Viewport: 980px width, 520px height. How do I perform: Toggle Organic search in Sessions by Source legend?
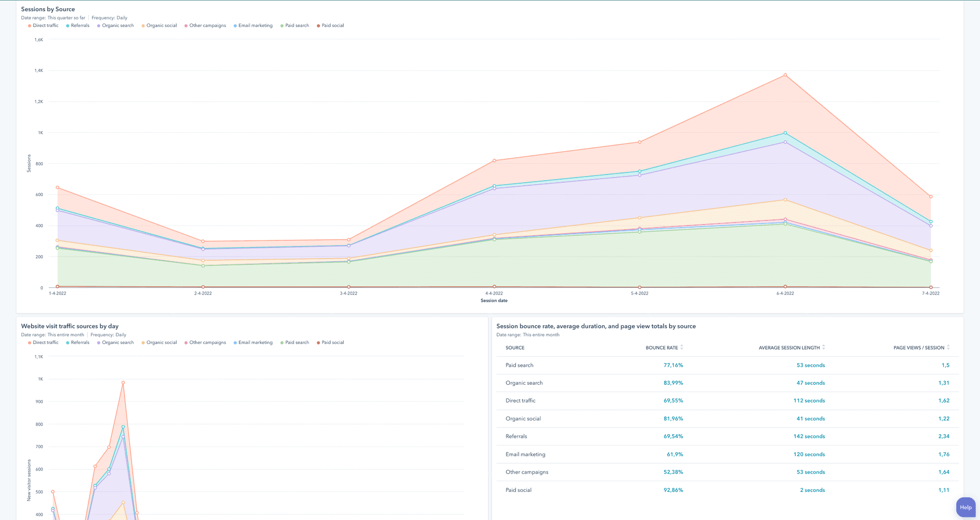click(x=115, y=26)
